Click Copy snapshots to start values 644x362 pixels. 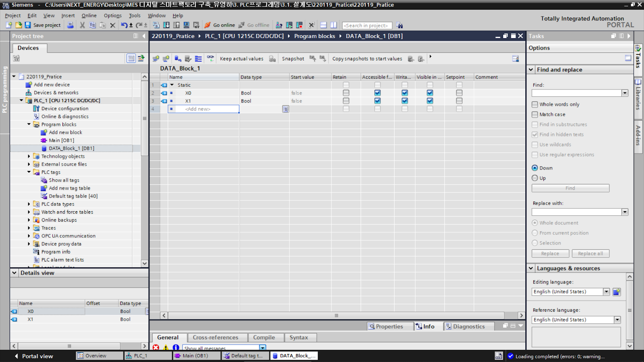367,59
